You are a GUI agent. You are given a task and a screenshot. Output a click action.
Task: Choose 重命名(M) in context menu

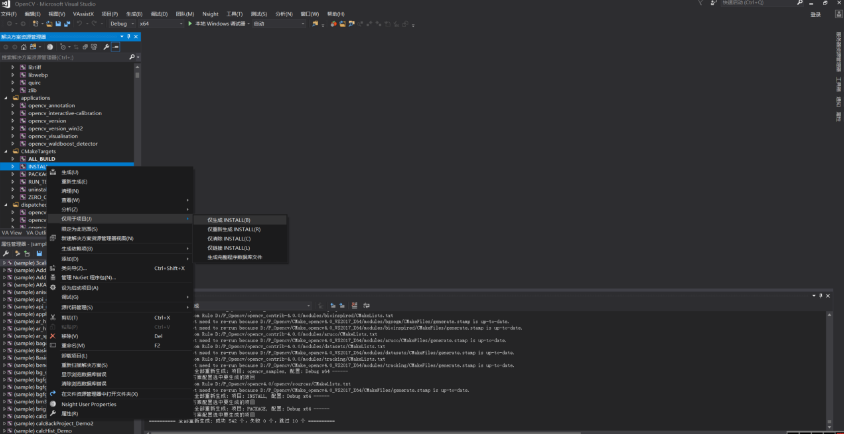click(x=119, y=346)
